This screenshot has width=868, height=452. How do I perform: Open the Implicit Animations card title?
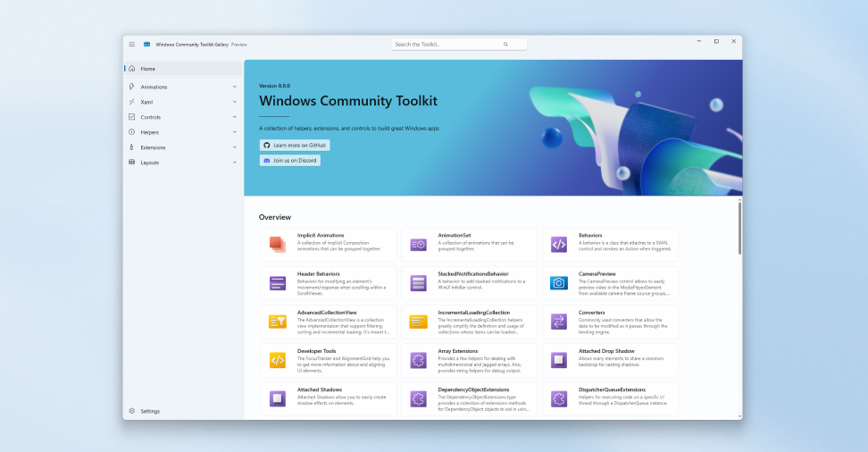coord(321,236)
